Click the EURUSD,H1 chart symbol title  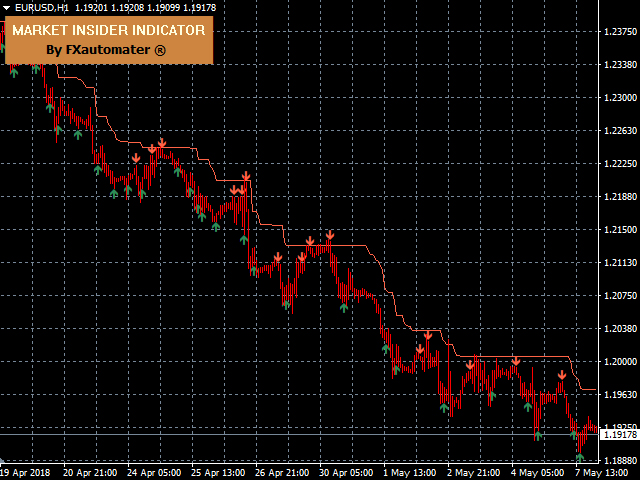tap(41, 7)
